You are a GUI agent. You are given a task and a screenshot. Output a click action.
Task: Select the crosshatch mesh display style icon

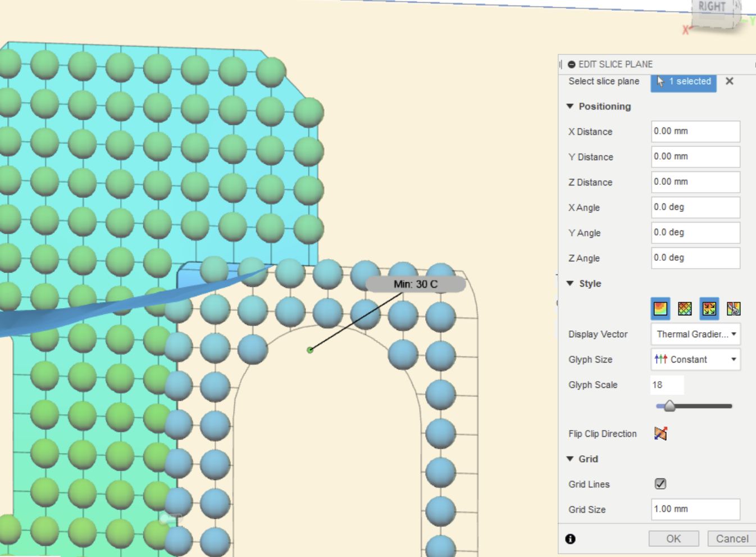pyautogui.click(x=684, y=309)
